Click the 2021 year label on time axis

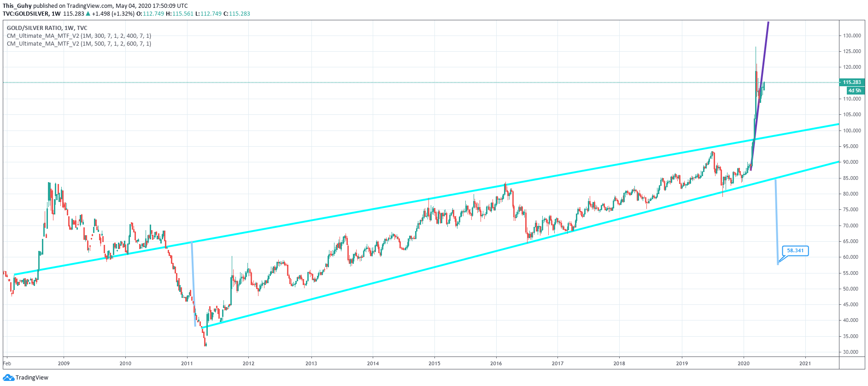[805, 363]
